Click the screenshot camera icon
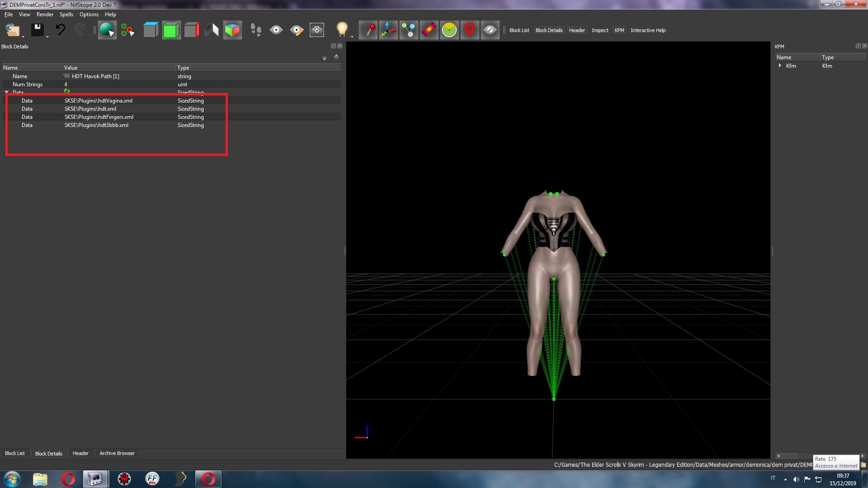This screenshot has width=868, height=488. coord(317,30)
